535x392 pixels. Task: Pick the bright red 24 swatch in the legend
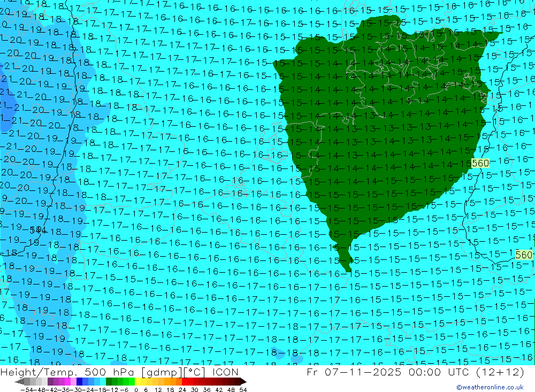tap(185, 382)
